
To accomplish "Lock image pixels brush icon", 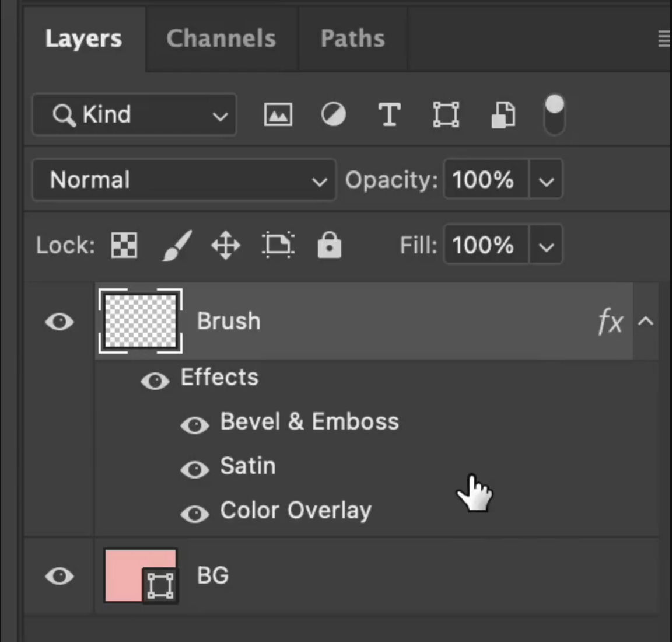I will tap(176, 245).
